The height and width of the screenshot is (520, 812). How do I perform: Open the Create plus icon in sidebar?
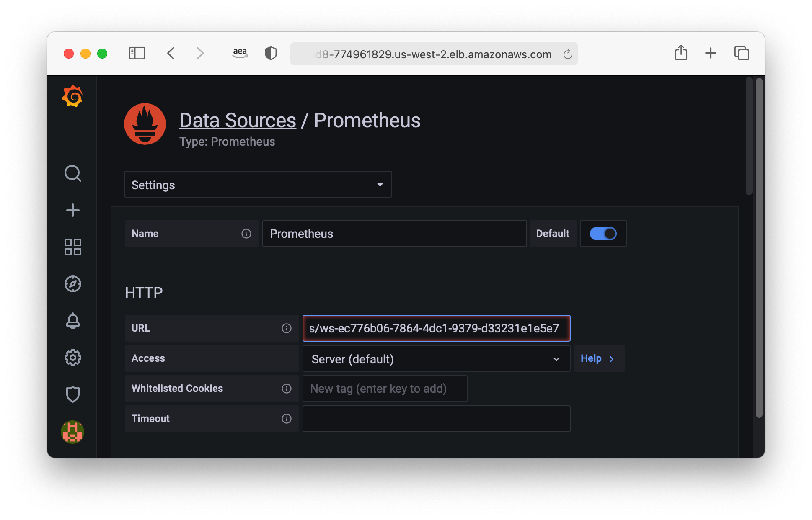72,210
